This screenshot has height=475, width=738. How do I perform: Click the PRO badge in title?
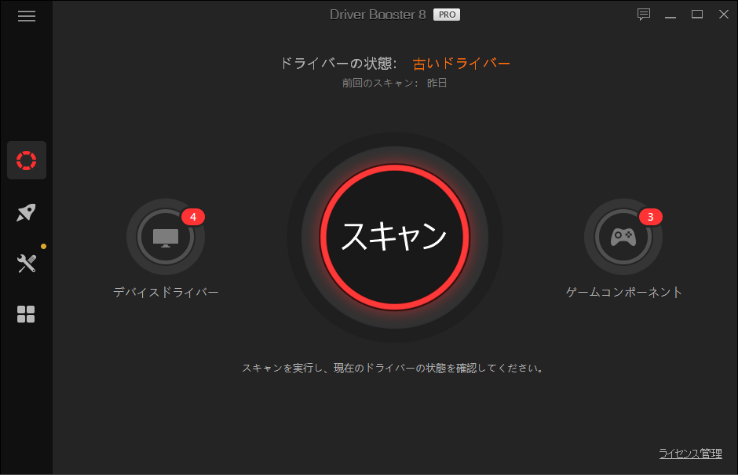tap(447, 15)
